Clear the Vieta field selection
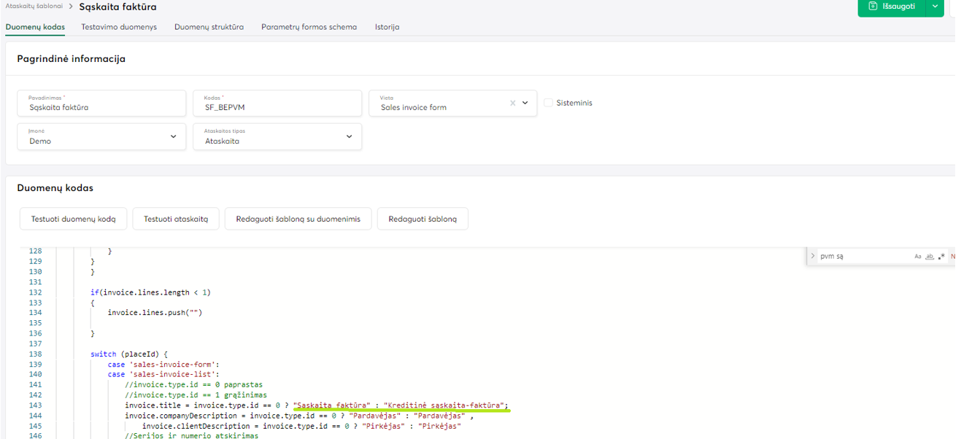The image size is (980, 439). pyautogui.click(x=512, y=104)
